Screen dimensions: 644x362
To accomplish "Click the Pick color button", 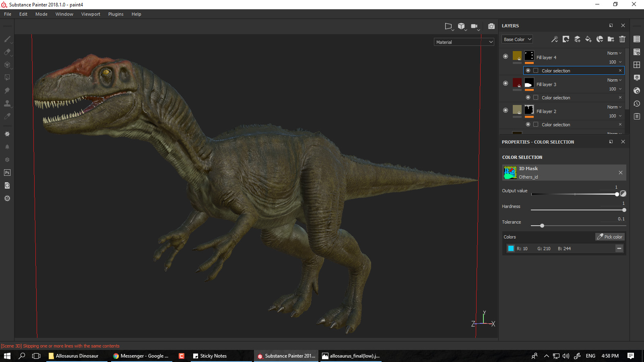I will point(610,237).
